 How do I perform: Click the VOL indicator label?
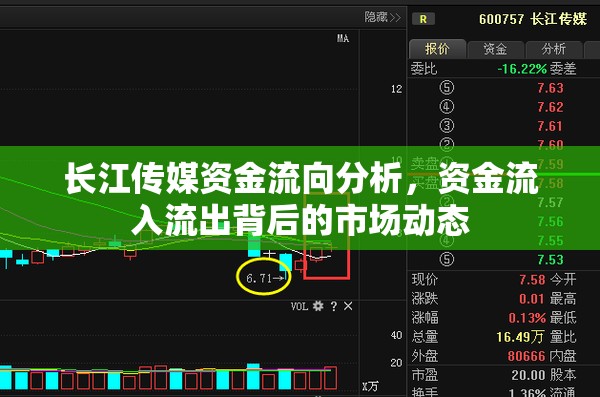coord(299,306)
